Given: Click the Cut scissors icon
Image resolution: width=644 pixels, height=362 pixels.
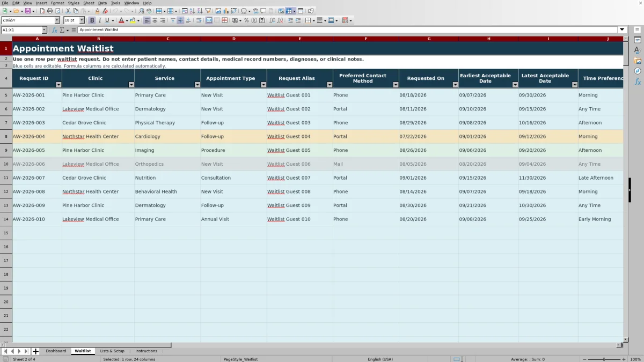Looking at the screenshot, I should [x=68, y=11].
